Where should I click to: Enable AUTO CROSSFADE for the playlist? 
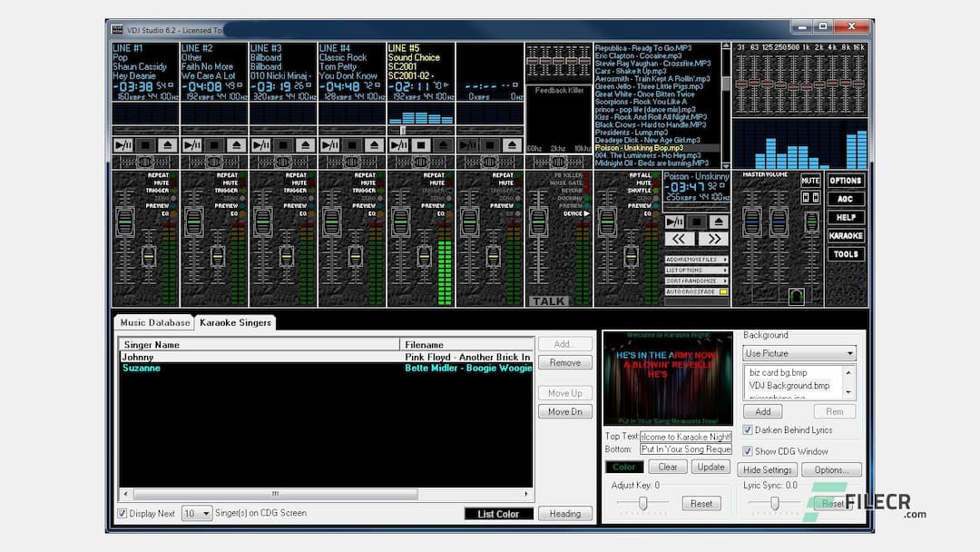692,292
